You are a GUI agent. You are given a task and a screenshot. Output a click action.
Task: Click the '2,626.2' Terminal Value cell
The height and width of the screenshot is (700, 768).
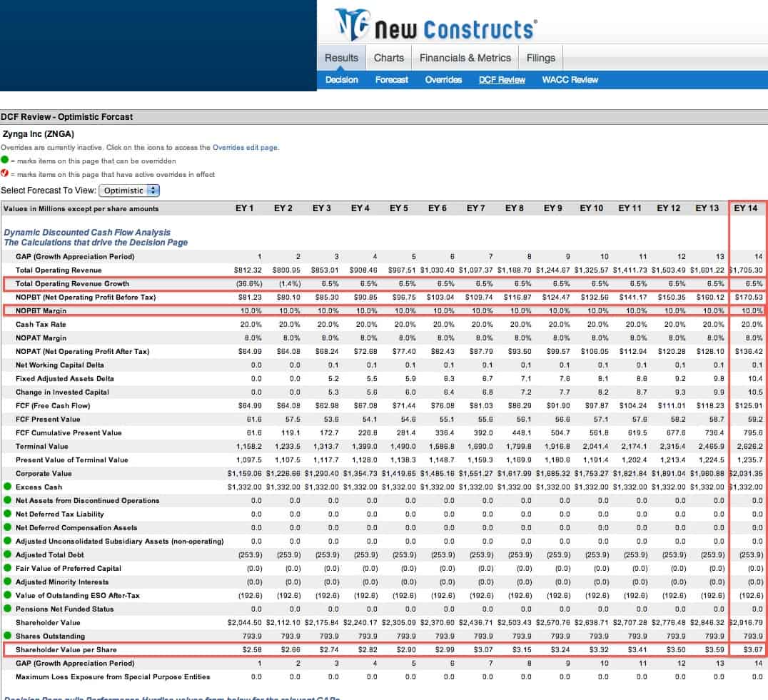coord(750,447)
